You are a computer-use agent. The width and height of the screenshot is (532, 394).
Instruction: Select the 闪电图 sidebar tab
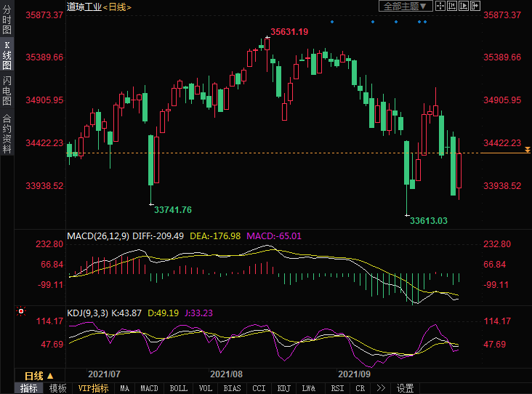coord(7,91)
